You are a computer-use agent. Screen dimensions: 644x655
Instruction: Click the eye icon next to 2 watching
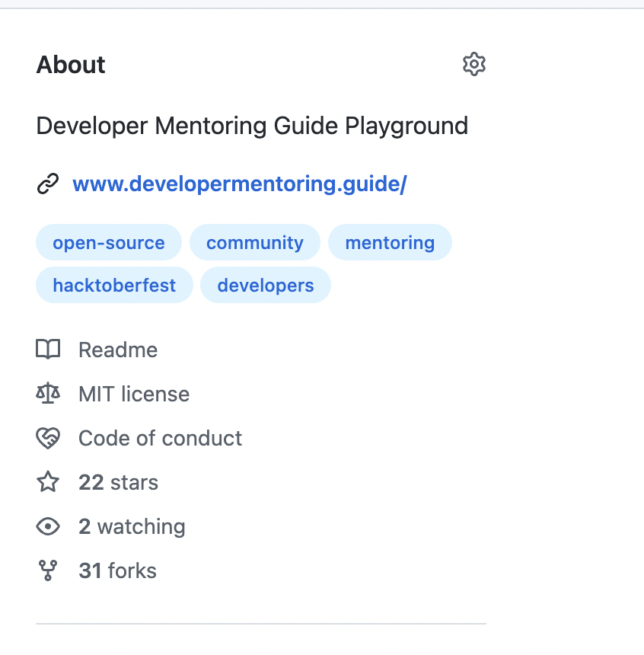[47, 526]
